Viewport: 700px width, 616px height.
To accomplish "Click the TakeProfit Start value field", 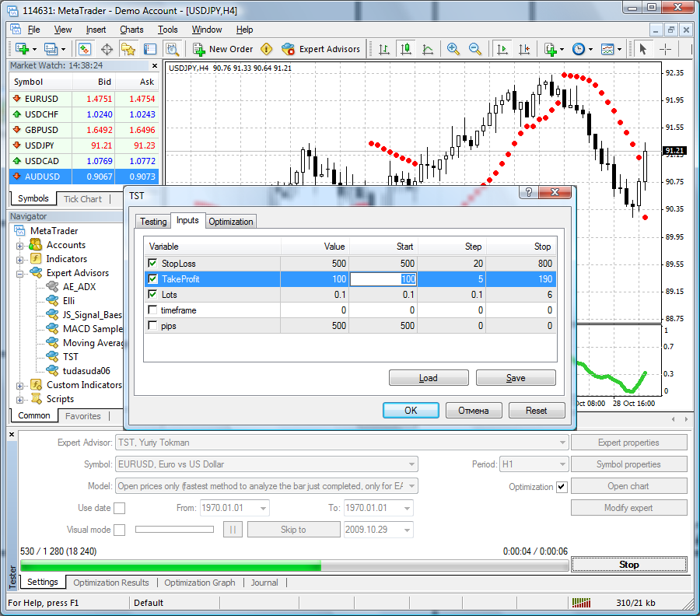I will pos(383,279).
